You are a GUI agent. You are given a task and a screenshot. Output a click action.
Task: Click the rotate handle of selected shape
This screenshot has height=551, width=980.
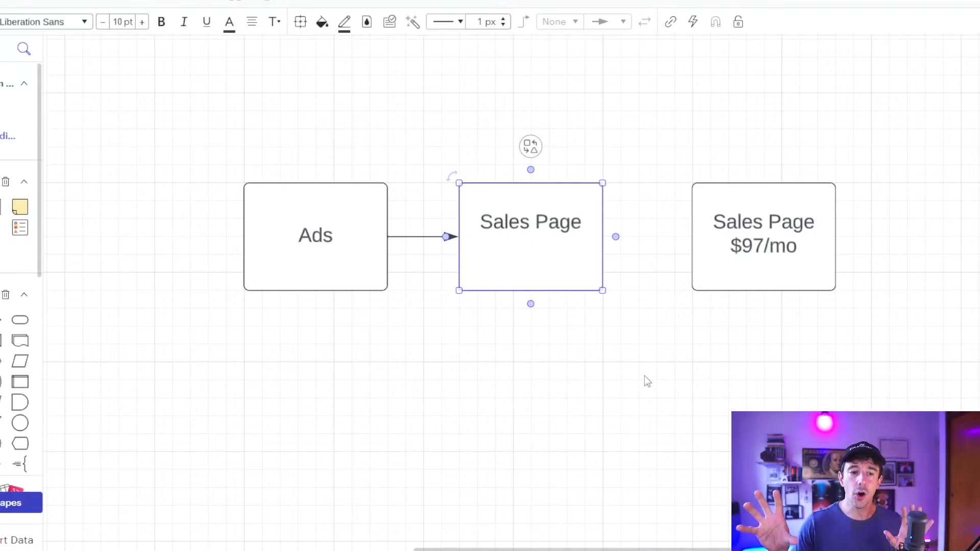pos(452,176)
